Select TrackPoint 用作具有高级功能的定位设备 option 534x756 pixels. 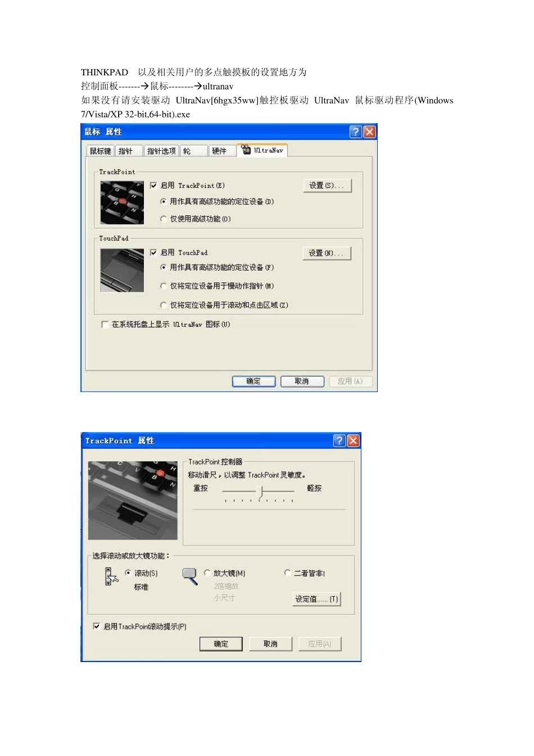[x=164, y=201]
